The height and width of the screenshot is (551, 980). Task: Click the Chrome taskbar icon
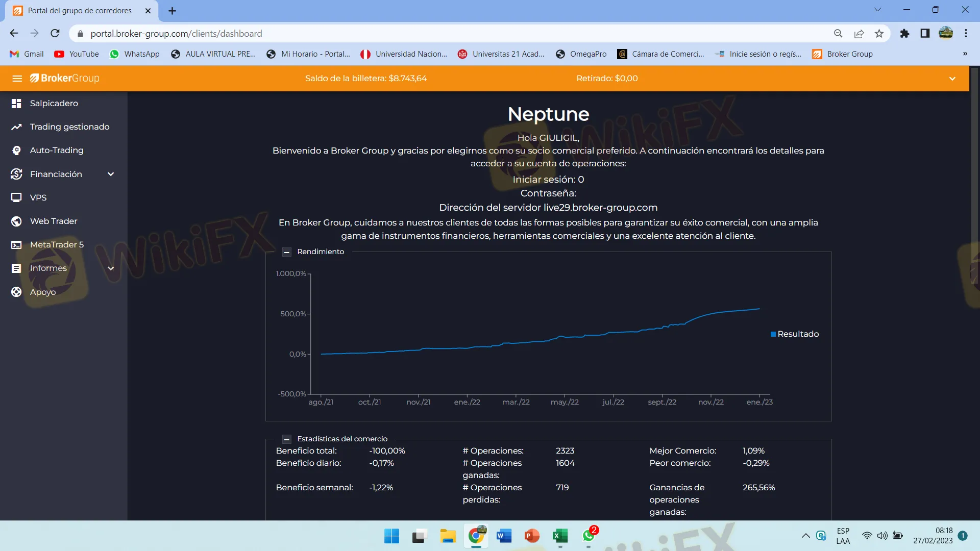[476, 536]
